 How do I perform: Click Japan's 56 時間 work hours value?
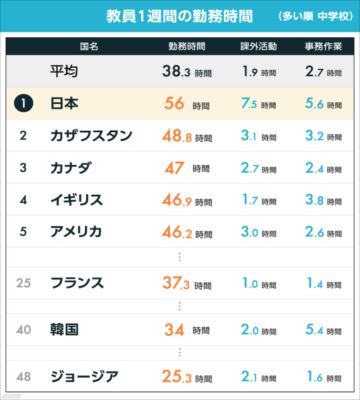187,104
